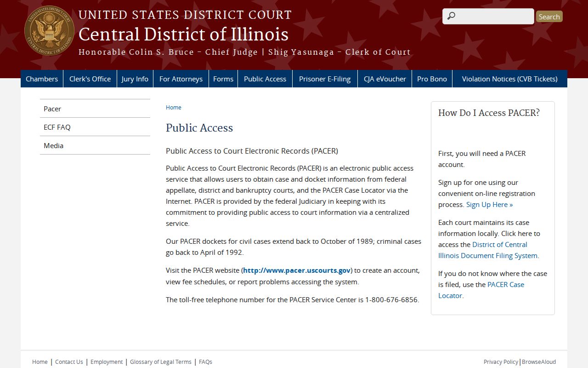Select Media in the sidebar

pos(95,145)
